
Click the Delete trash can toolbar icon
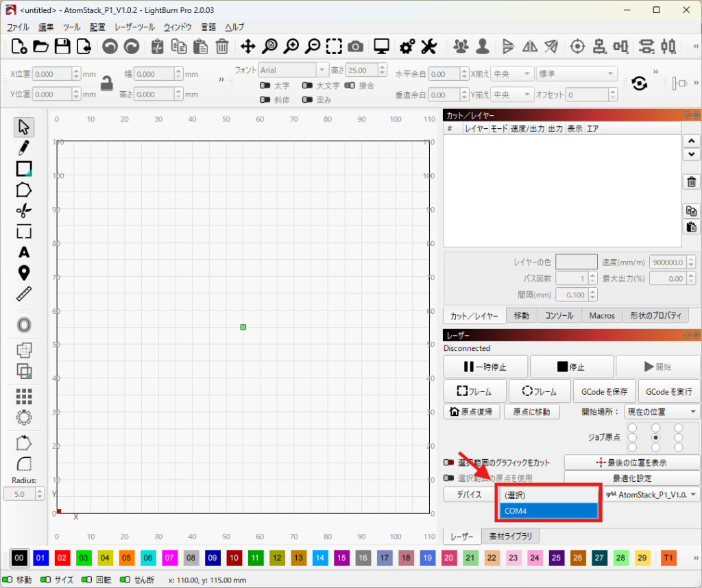coord(222,47)
